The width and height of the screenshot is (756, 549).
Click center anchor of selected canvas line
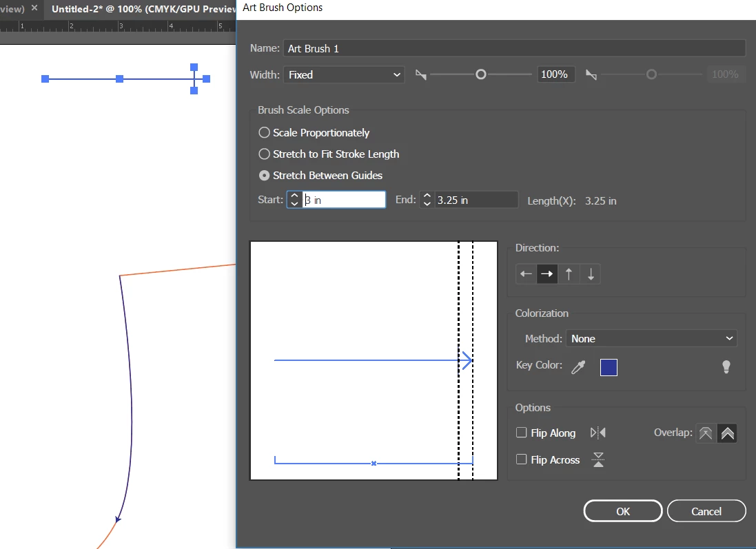tap(120, 79)
